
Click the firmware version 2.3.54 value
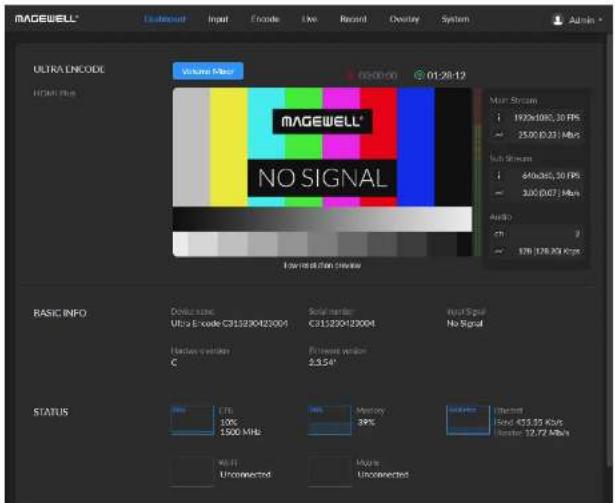322,362
